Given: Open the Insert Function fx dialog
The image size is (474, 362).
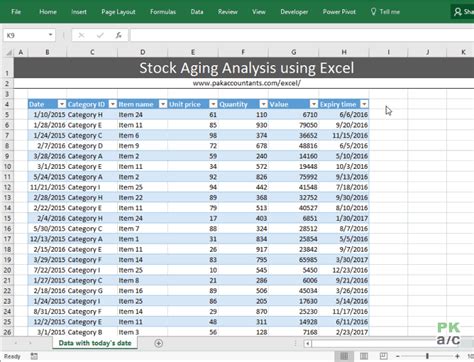Looking at the screenshot, I should coord(118,35).
